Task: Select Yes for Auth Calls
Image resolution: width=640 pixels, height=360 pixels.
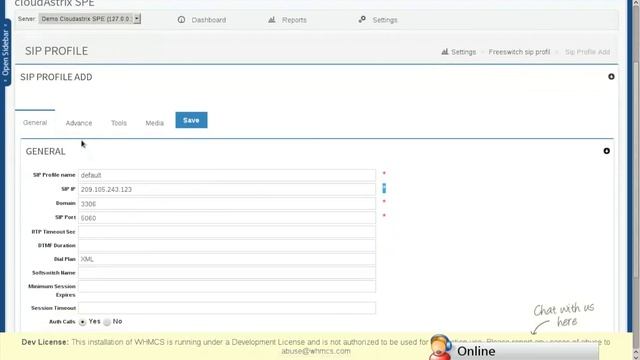Action: [x=82, y=322]
